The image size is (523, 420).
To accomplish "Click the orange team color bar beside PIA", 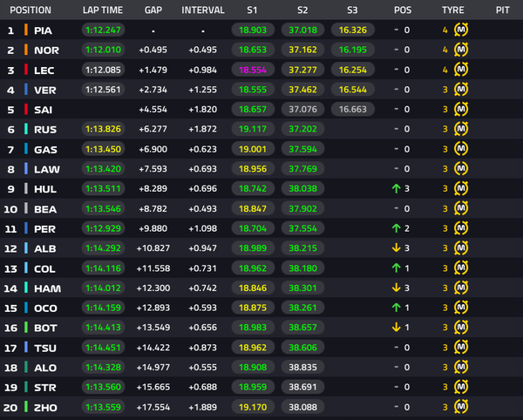I will point(25,30).
